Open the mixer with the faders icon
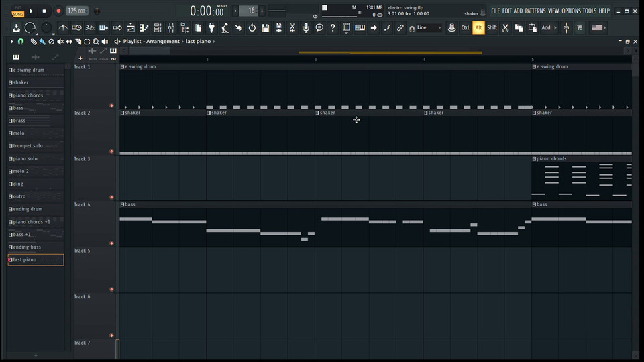This screenshot has width=644, height=362. pyautogui.click(x=171, y=28)
